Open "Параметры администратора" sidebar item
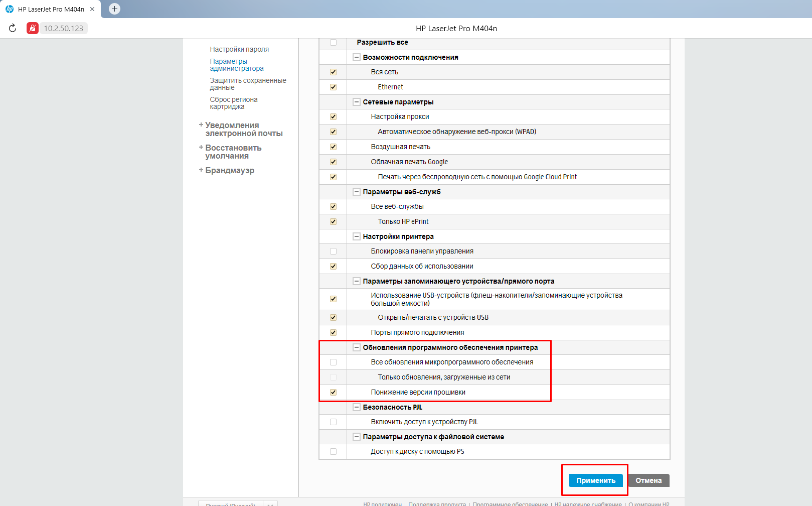812x506 pixels. click(237, 65)
